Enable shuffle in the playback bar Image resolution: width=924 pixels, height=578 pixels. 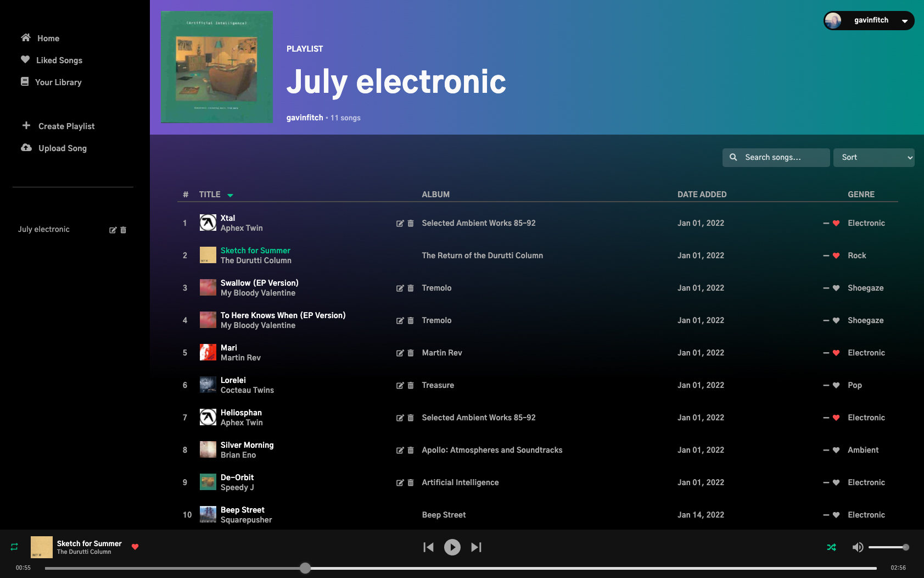831,547
